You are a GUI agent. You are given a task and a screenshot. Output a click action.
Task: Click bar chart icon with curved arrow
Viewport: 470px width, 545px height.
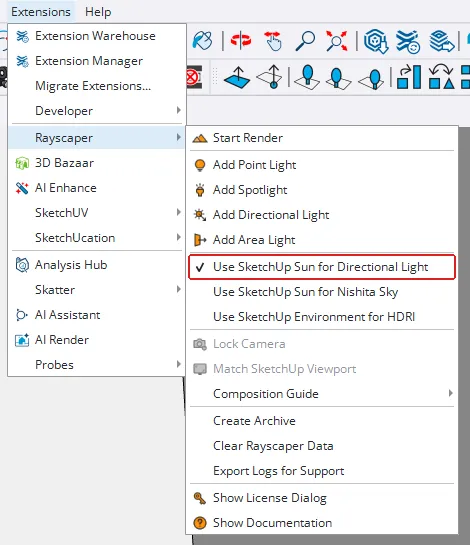click(409, 77)
